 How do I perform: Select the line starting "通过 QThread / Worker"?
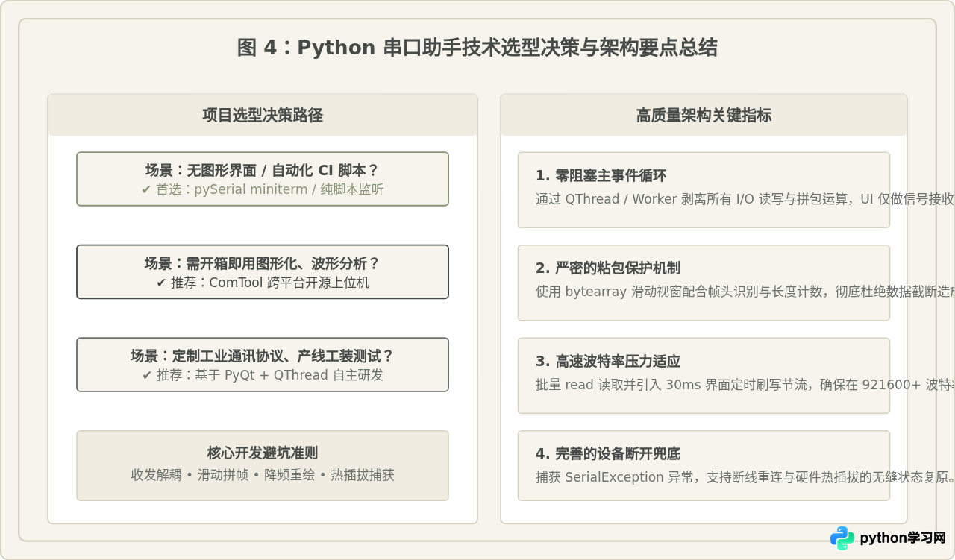tap(745, 199)
